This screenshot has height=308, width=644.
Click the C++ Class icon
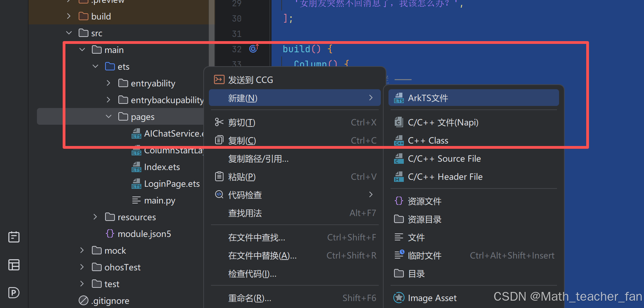[399, 140]
